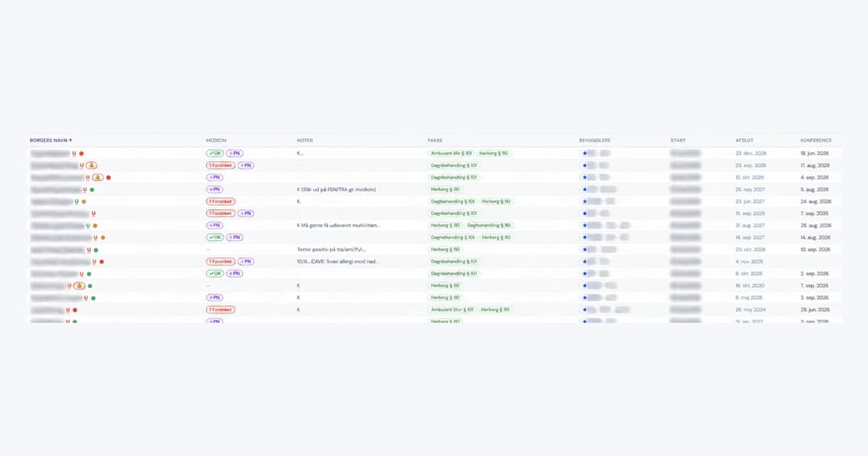Screen dimensions: 868x456
Task: Click the PAKKE column header
Action: point(435,140)
